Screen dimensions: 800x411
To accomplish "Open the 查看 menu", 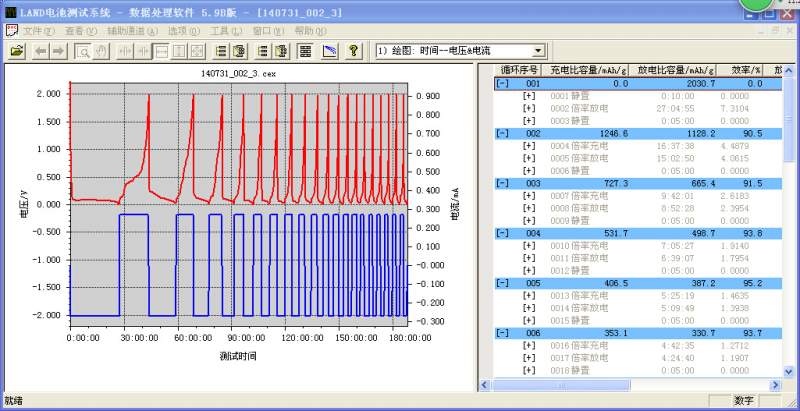I will pyautogui.click(x=81, y=31).
